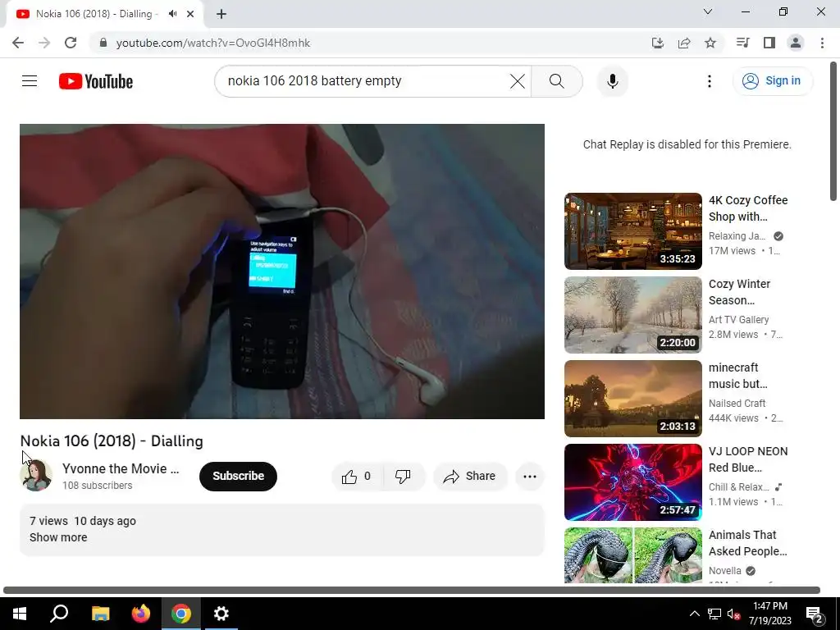Bookmark this tab with star
Viewport: 840px width, 630px height.
[710, 43]
